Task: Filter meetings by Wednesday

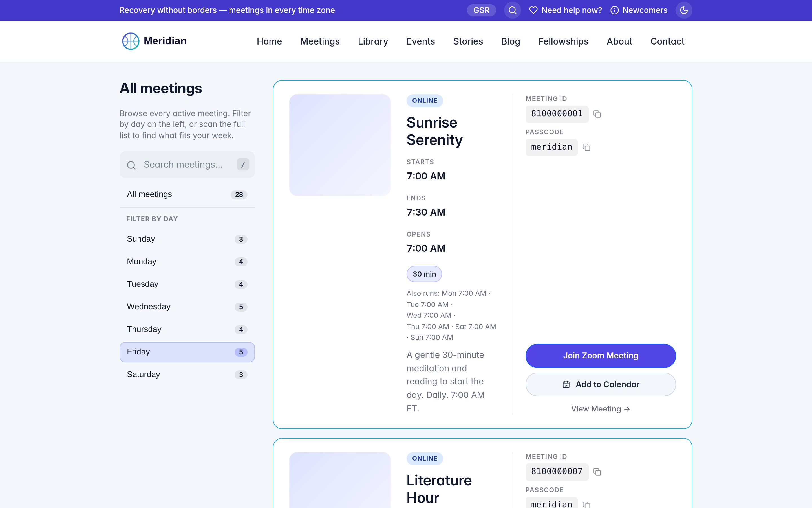Action: [187, 307]
